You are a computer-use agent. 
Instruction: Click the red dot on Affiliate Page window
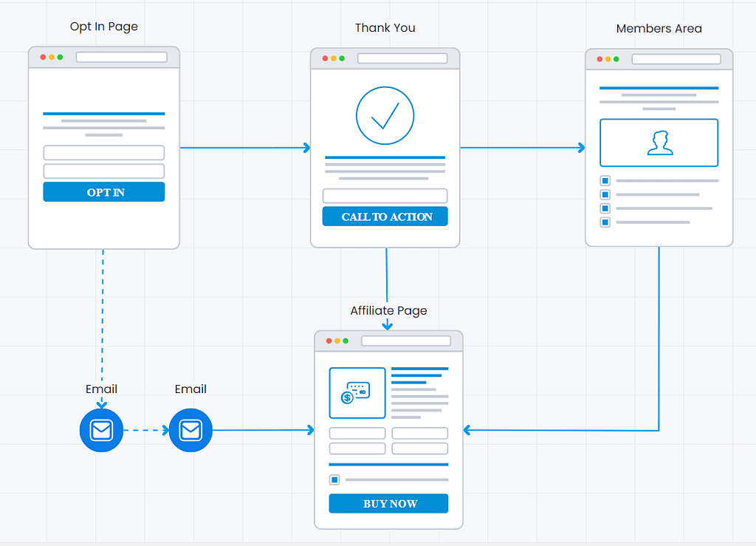coord(329,341)
